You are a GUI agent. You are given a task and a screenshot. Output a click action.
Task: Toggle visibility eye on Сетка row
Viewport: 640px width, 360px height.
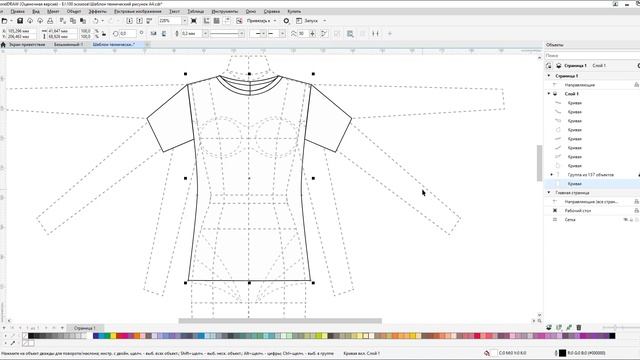(625, 220)
